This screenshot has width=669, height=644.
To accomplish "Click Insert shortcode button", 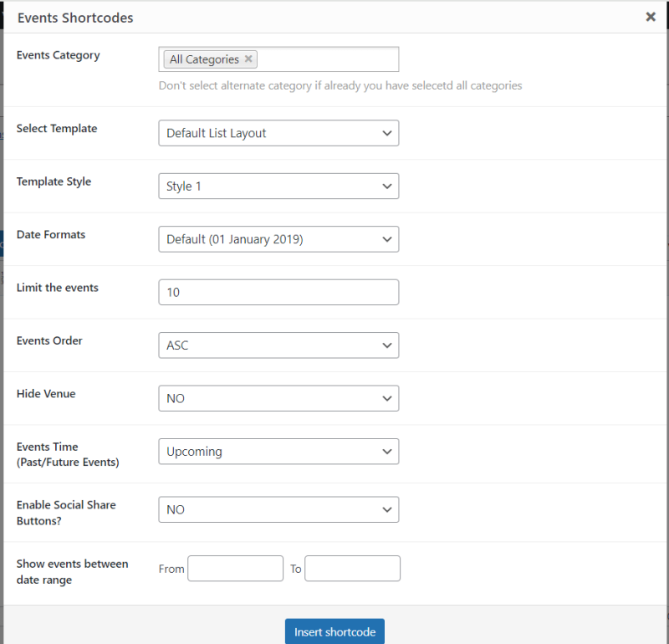I will (x=334, y=631).
